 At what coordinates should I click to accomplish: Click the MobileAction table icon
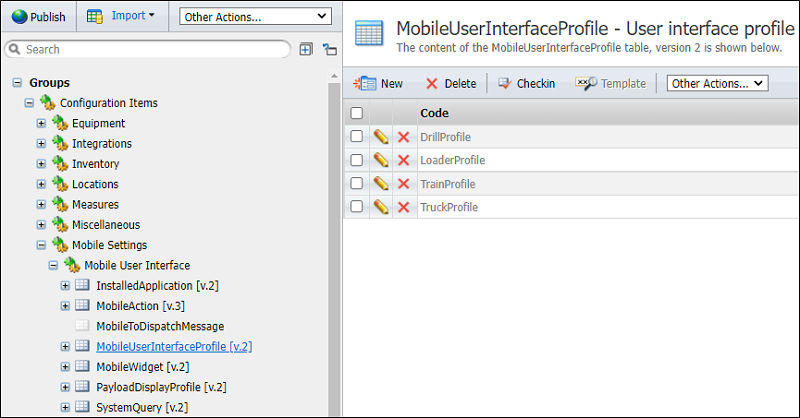click(82, 305)
